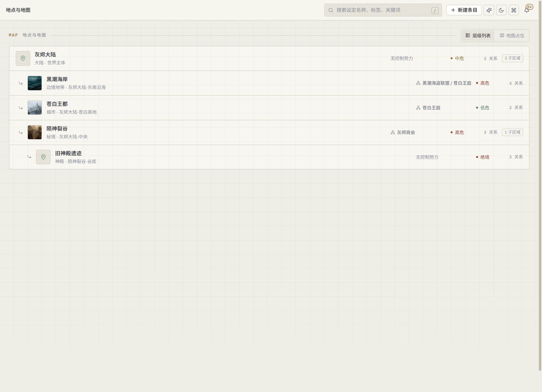The height and width of the screenshot is (392, 542).
Task: Click faction icon next to 灰烬商会
Action: pyautogui.click(x=393, y=132)
